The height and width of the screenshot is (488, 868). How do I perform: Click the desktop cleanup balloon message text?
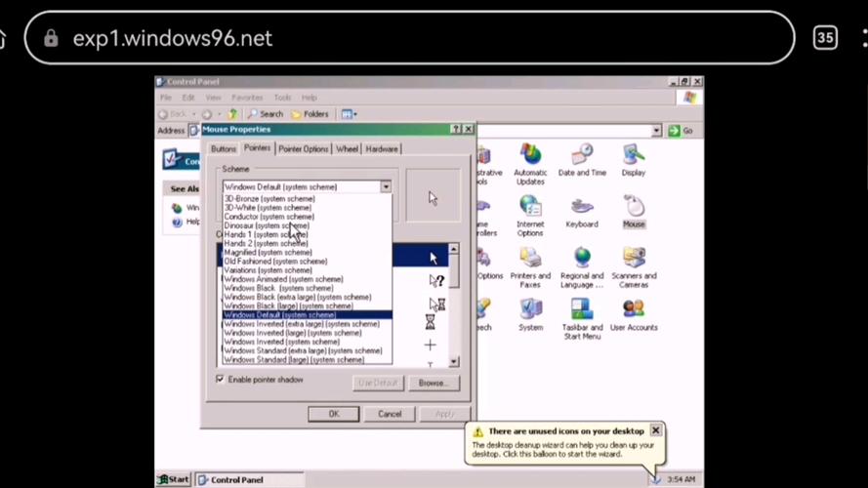[x=562, y=449]
